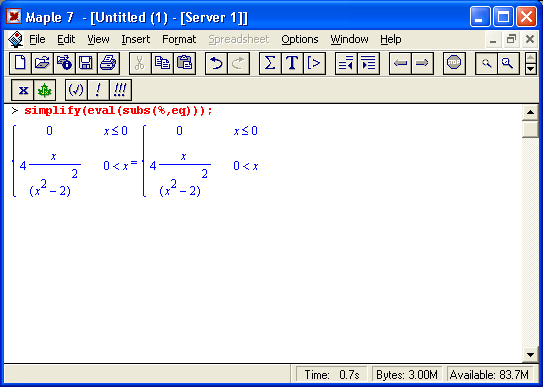Save worksheet with floppy disk icon

coord(86,63)
